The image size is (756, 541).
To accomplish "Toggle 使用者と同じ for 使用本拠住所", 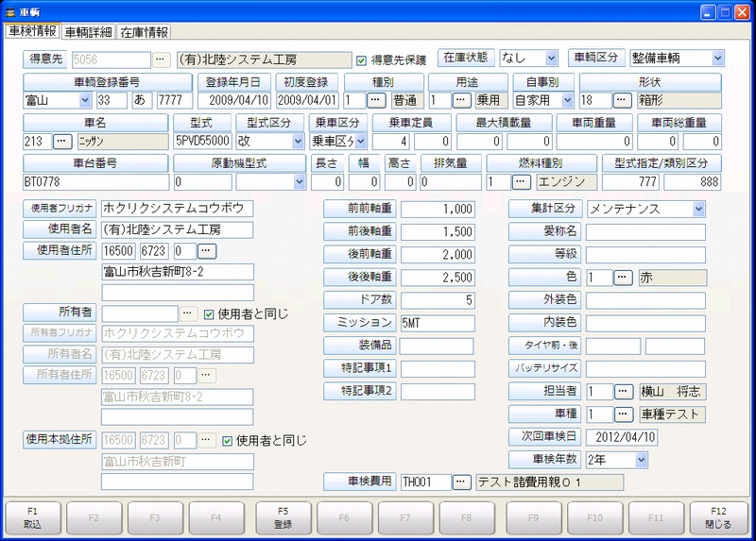I will pos(227,440).
